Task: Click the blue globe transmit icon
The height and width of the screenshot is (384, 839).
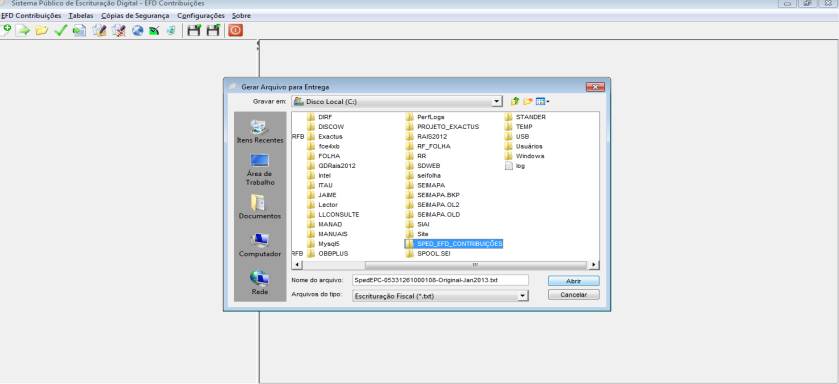Action: [138, 30]
